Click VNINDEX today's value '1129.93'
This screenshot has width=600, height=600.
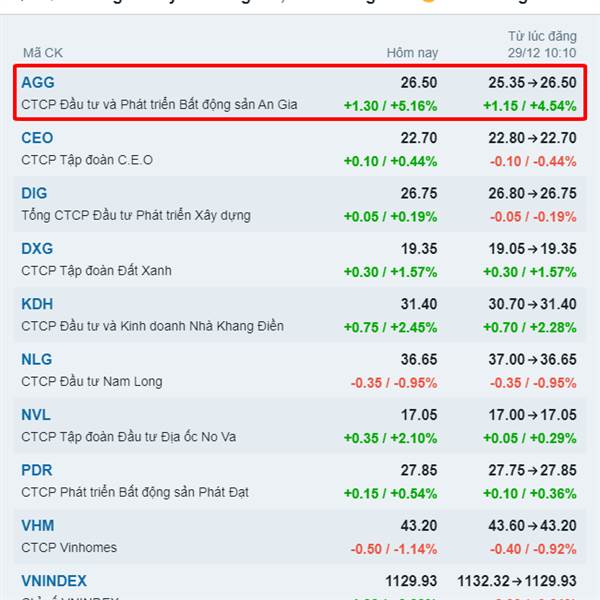(x=411, y=581)
